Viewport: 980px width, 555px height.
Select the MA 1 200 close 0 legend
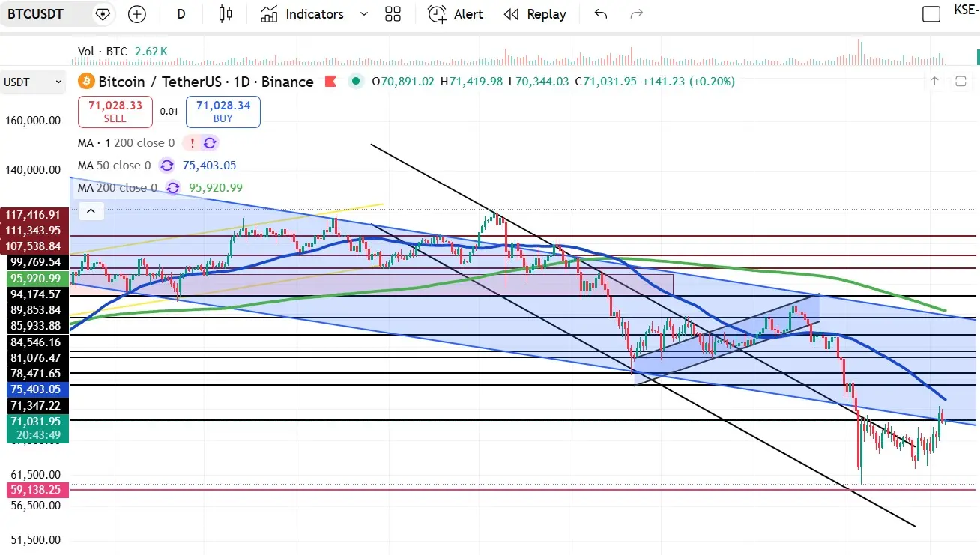126,143
